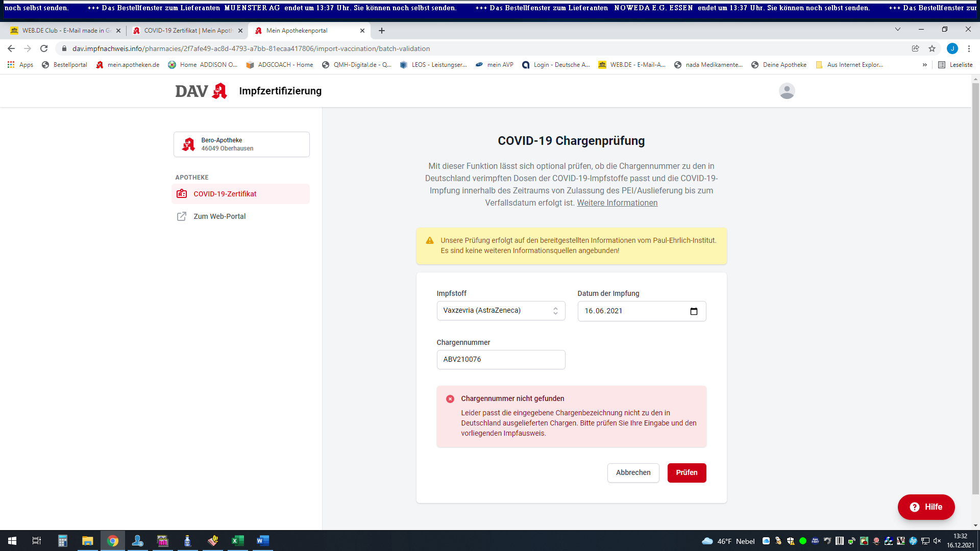Click the browser reload icon
The image size is (980, 551).
pyautogui.click(x=44, y=48)
